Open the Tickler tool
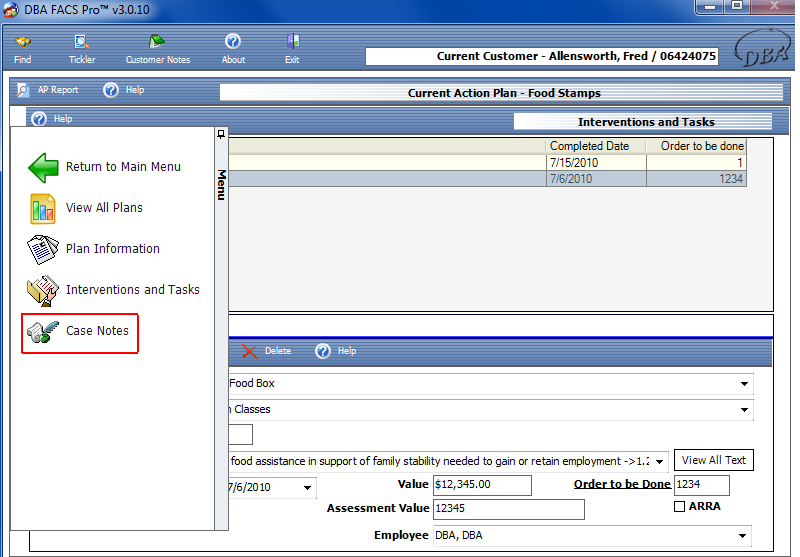This screenshot has height=557, width=800. [82, 50]
